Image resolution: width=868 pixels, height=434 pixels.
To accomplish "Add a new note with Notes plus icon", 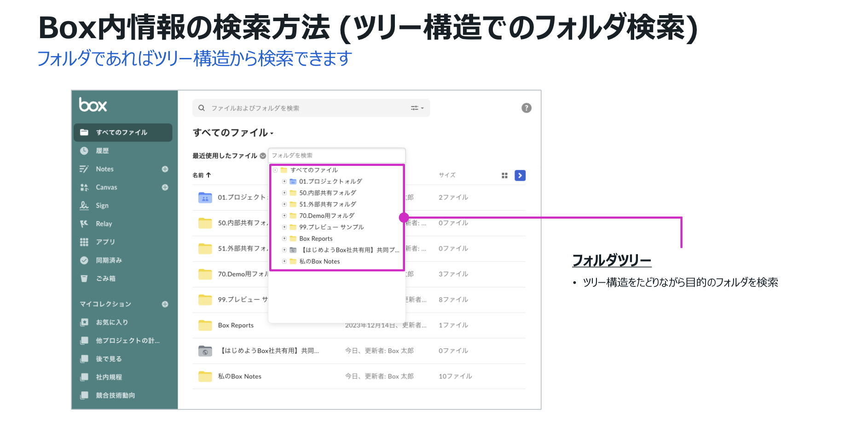I will click(x=165, y=169).
